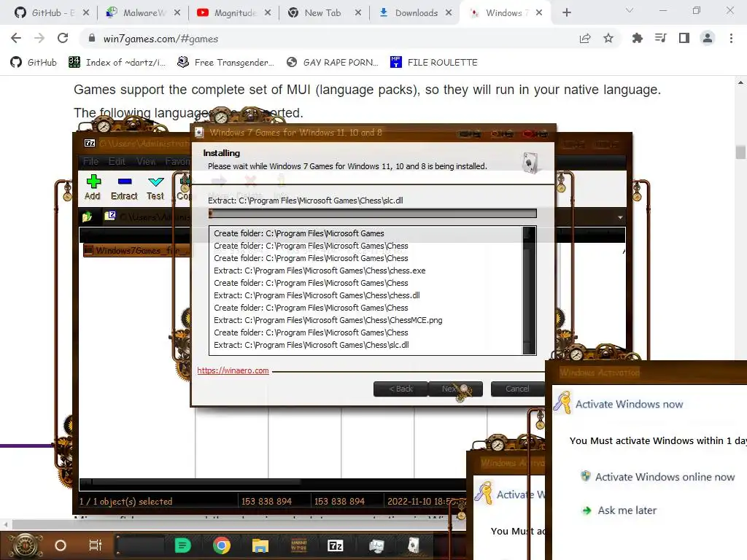Viewport: 747px width, 560px height.
Task: Open the green chat-bubble app on taskbar
Action: coord(182,545)
